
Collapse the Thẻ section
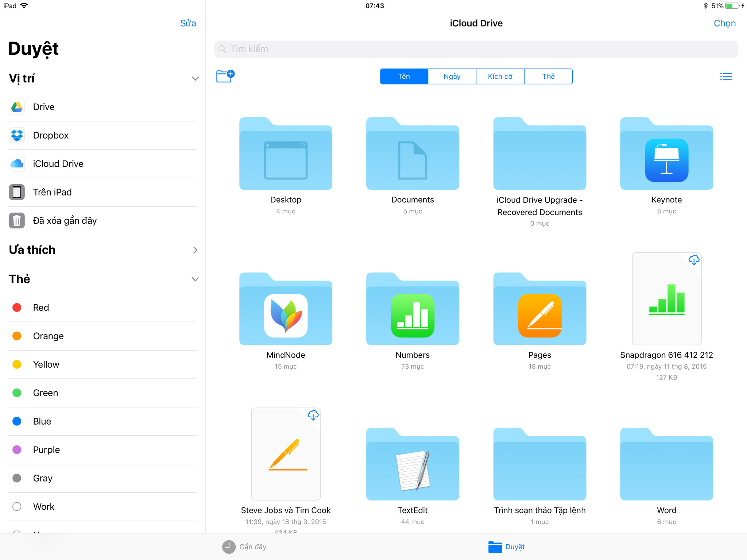[x=195, y=279]
